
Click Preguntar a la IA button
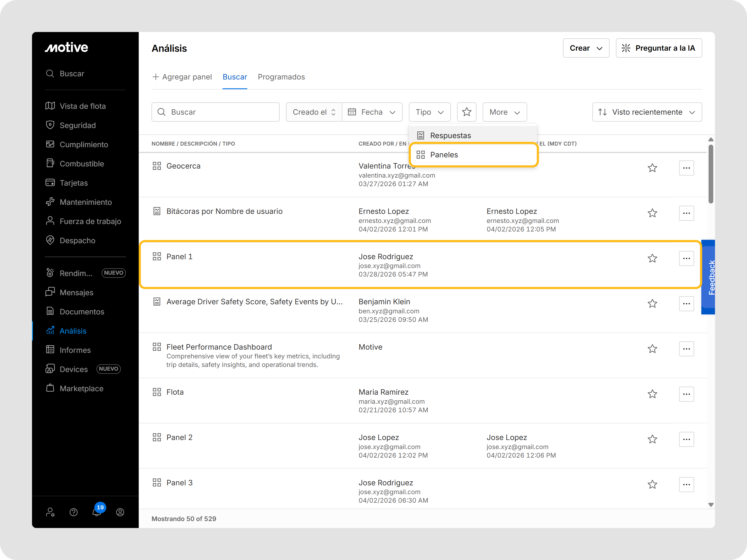658,48
